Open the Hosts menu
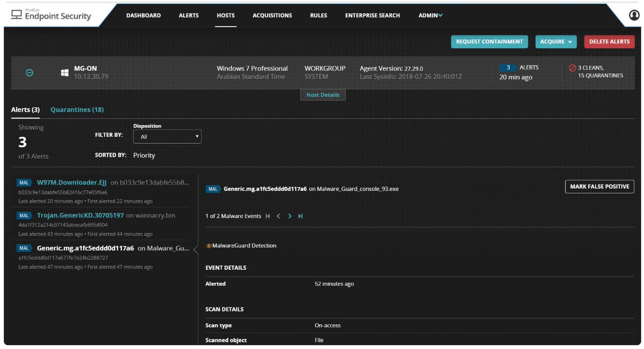Viewport: 644px width, 349px height. pos(225,16)
